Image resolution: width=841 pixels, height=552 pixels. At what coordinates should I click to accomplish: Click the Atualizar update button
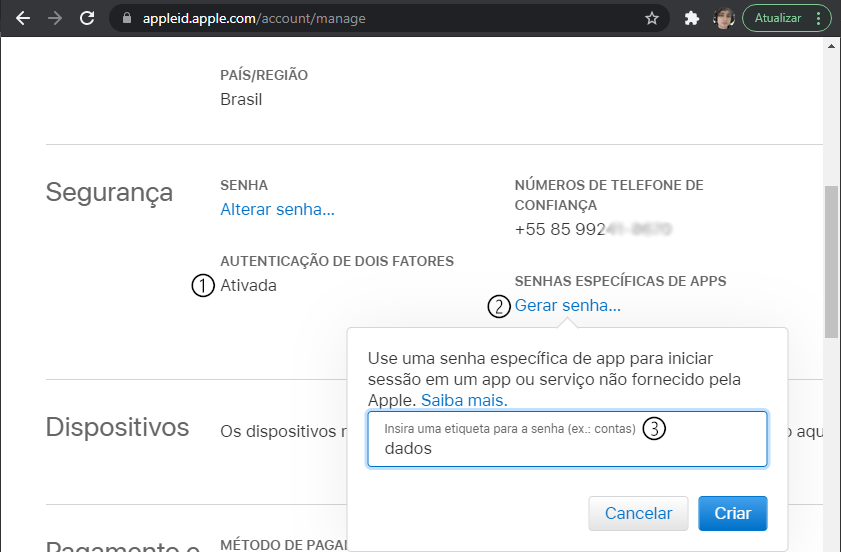coord(778,18)
